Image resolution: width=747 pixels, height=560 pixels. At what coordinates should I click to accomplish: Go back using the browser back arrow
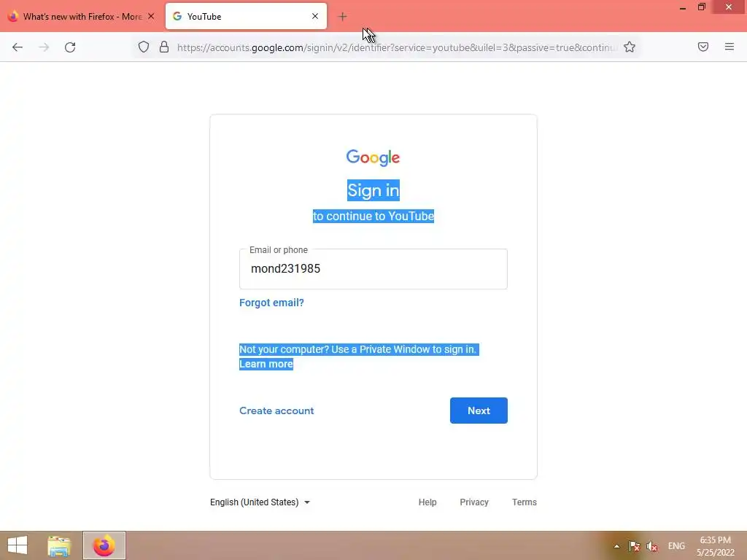[x=18, y=47]
